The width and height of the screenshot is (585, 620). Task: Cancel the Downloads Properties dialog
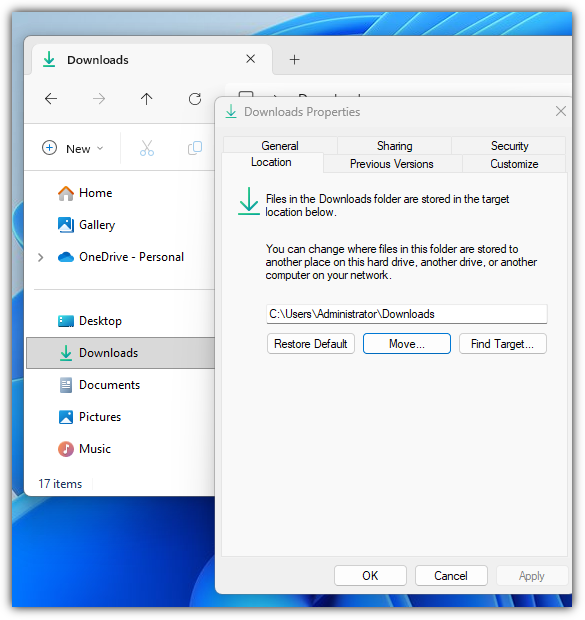[x=451, y=575]
